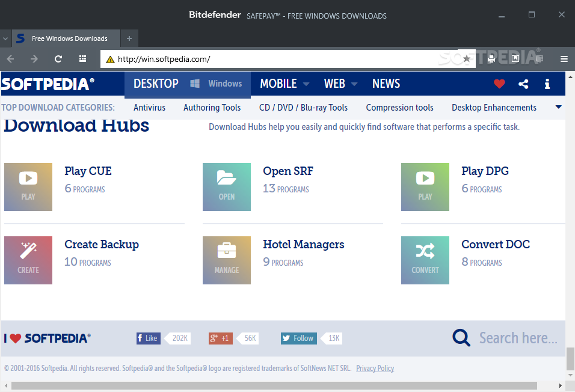
Task: Expand more download categories arrow
Action: point(559,107)
